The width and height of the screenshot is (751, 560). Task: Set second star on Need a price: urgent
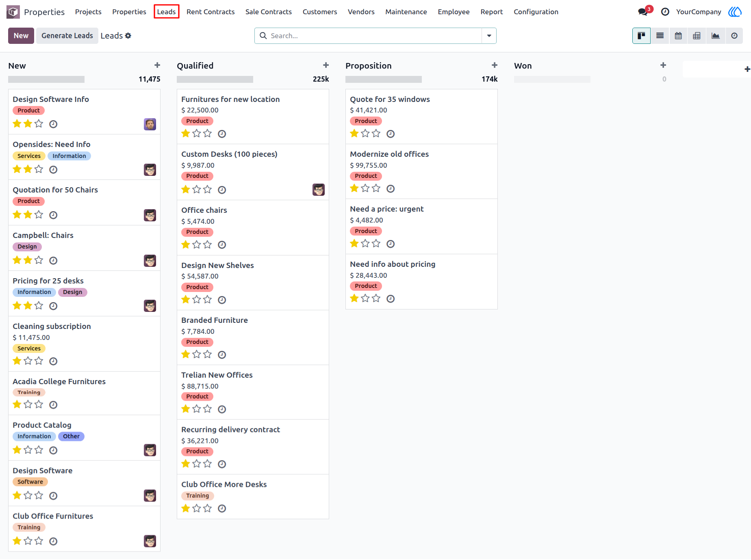365,244
